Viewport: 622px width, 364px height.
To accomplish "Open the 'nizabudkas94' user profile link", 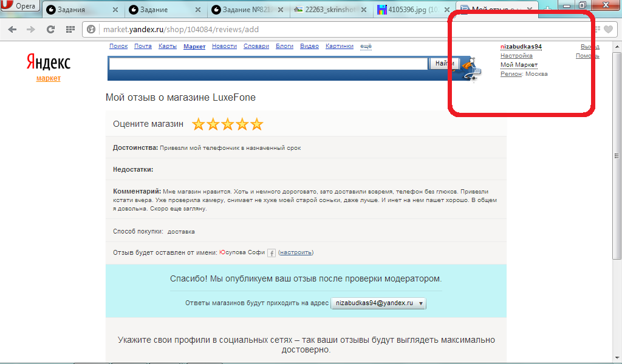I will (x=521, y=46).
